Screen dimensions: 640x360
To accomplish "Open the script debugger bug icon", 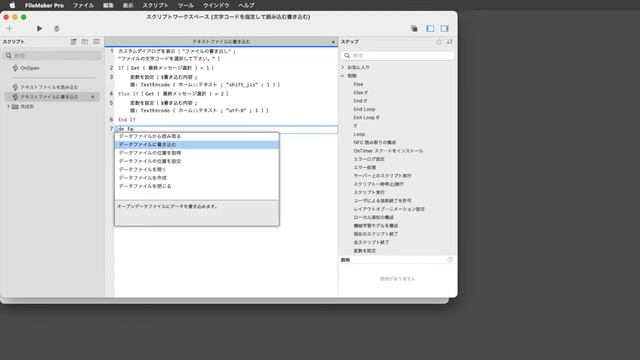I will (57, 29).
